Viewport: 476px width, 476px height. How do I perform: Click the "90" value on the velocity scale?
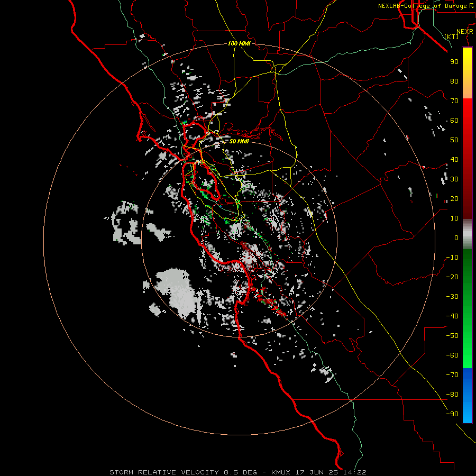pyautogui.click(x=454, y=62)
